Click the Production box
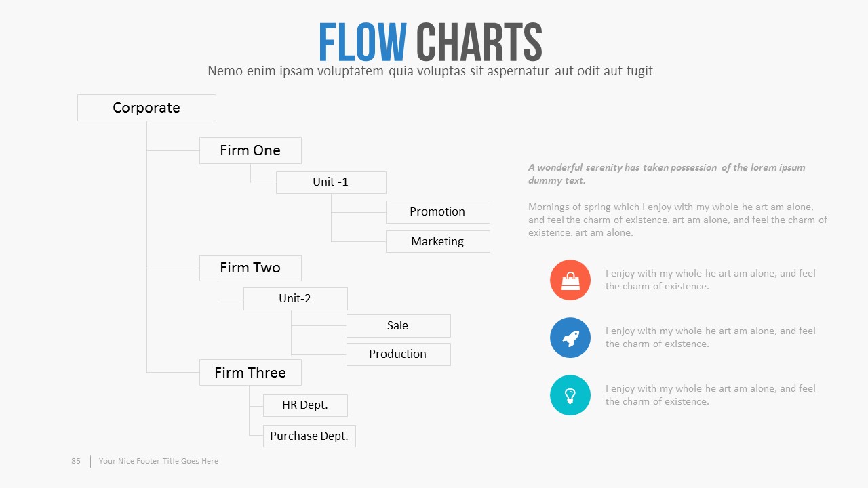868x488 pixels. (x=398, y=354)
